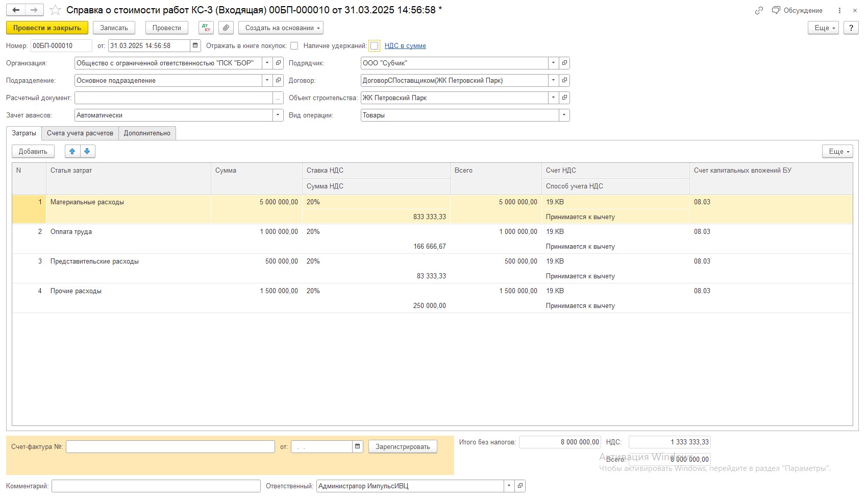The image size is (868, 498).
Task: Switch to the Дополнительно tab
Action: tap(147, 133)
